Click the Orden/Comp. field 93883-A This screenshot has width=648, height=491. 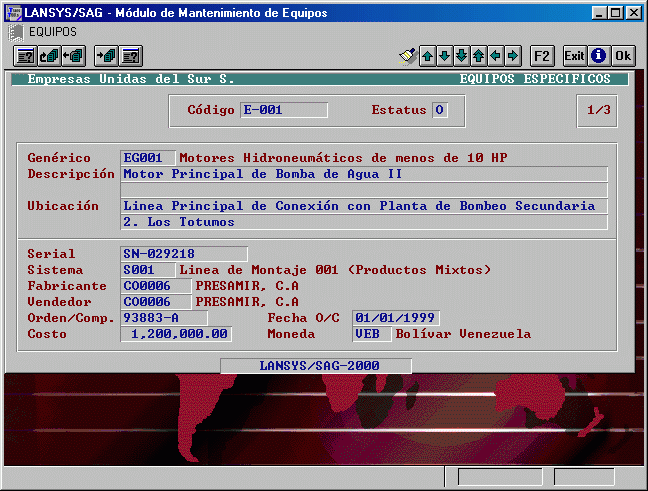(164, 318)
